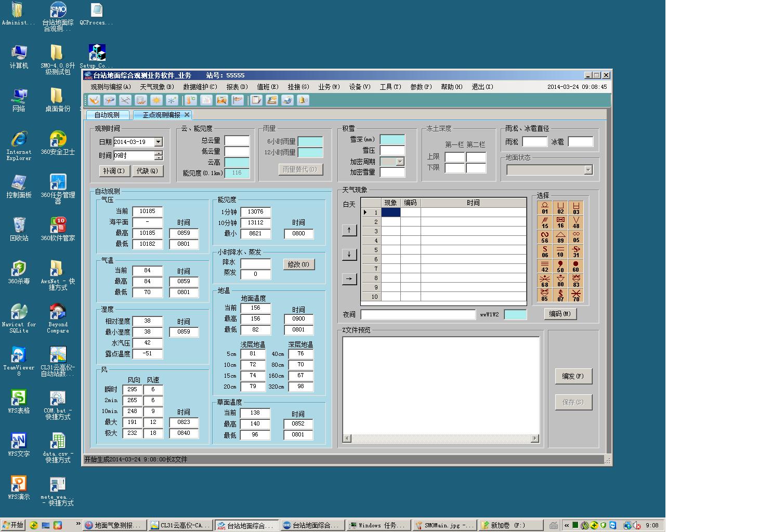Click the 编发(F) button
The width and height of the screenshot is (759, 532).
point(573,376)
